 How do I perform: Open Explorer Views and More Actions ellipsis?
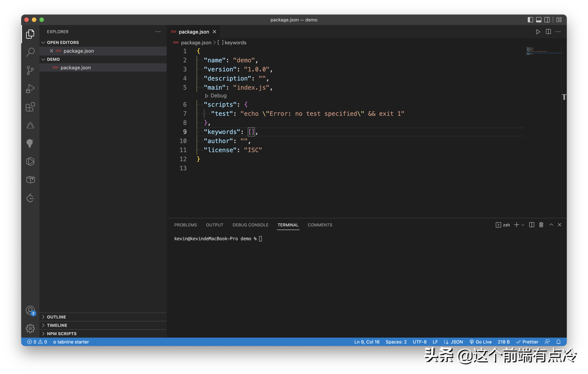pos(158,31)
